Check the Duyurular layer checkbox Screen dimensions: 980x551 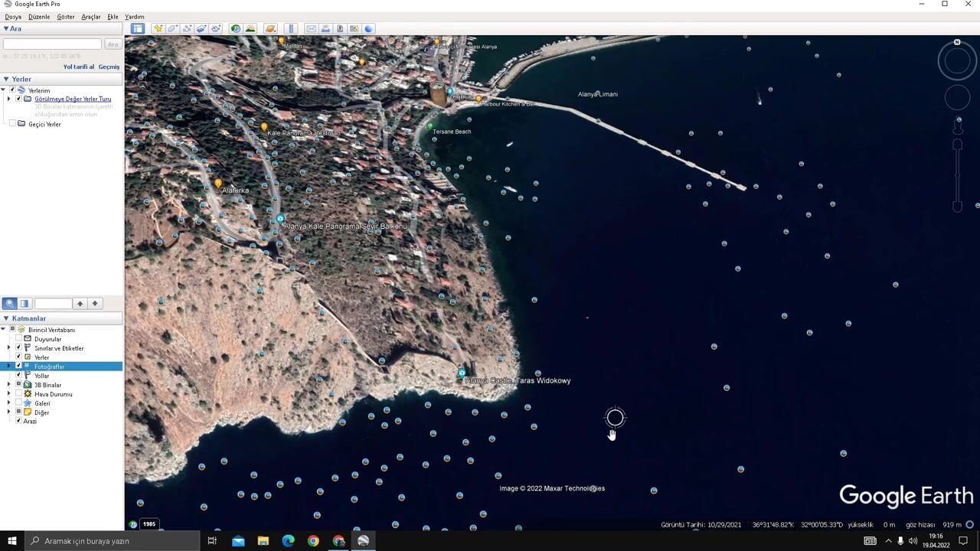pyautogui.click(x=18, y=339)
